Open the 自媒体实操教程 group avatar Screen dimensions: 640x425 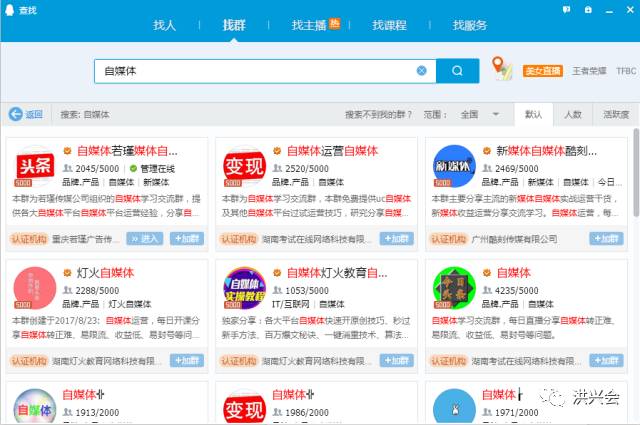click(244, 288)
